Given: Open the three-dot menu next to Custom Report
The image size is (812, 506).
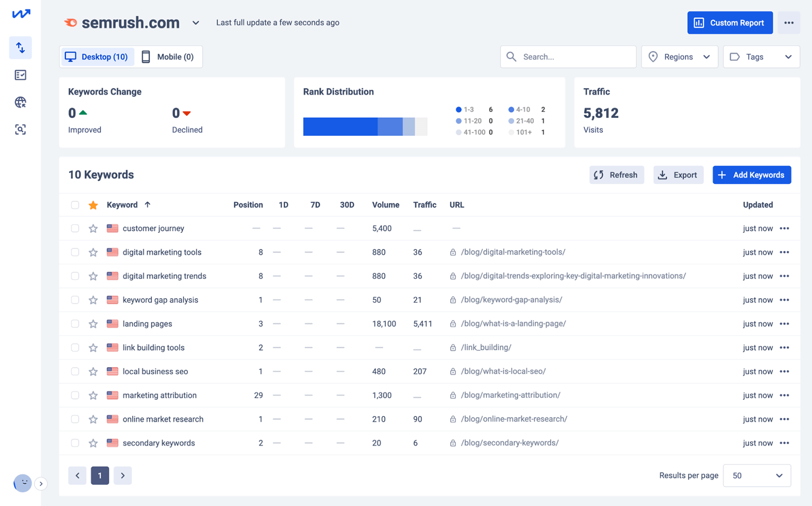Looking at the screenshot, I should pyautogui.click(x=789, y=22).
